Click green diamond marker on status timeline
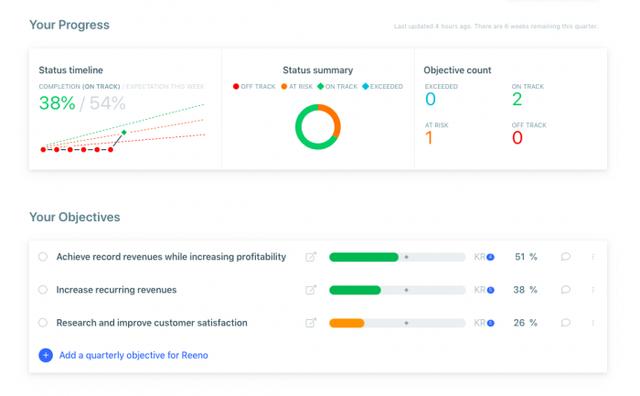The height and width of the screenshot is (396, 640). pyautogui.click(x=124, y=132)
